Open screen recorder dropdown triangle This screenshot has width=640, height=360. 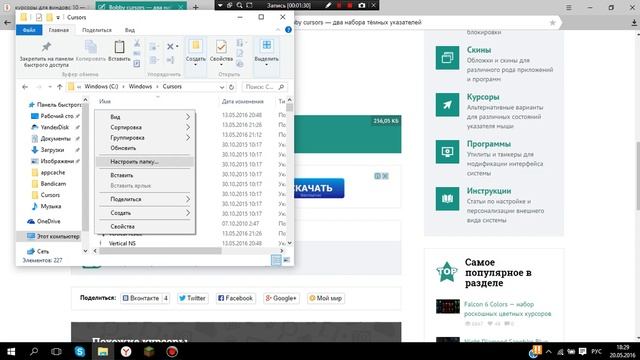[x=220, y=5]
